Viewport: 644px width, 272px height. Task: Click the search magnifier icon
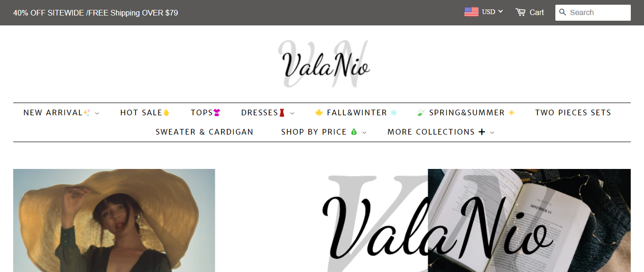point(562,12)
